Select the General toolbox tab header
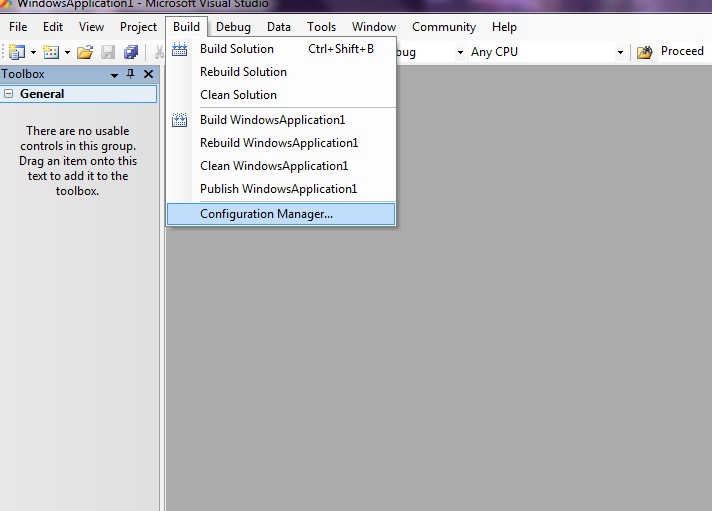The image size is (712, 511). [79, 94]
